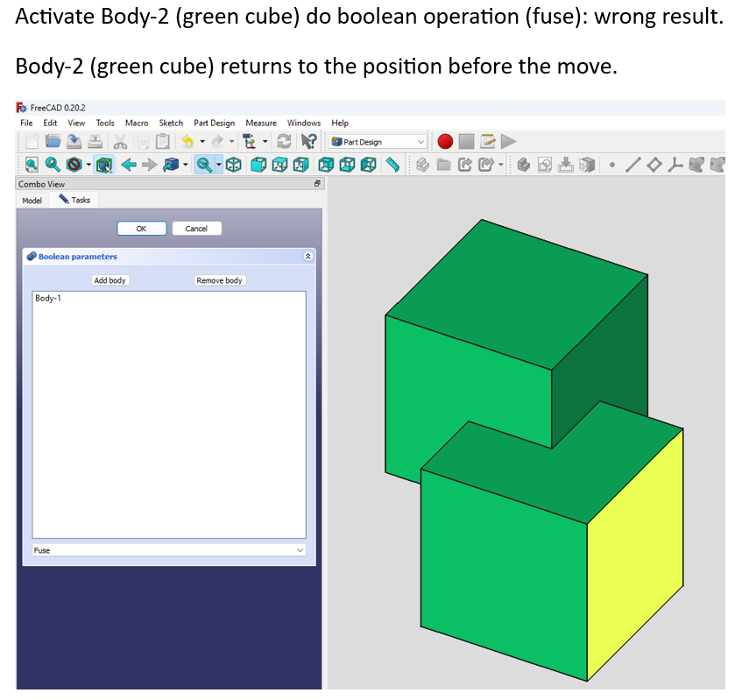Open the Sketch menu
The width and height of the screenshot is (742, 700).
(171, 123)
